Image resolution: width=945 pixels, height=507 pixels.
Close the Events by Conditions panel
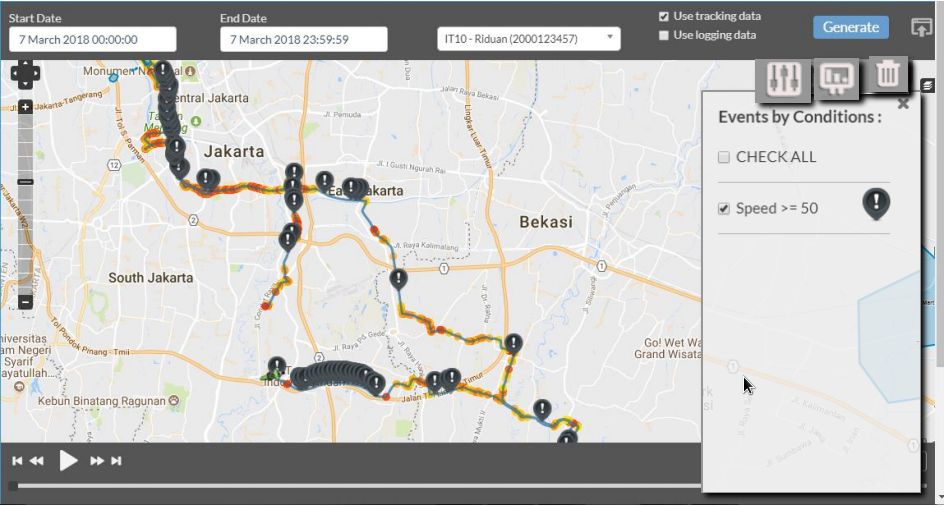[x=903, y=103]
